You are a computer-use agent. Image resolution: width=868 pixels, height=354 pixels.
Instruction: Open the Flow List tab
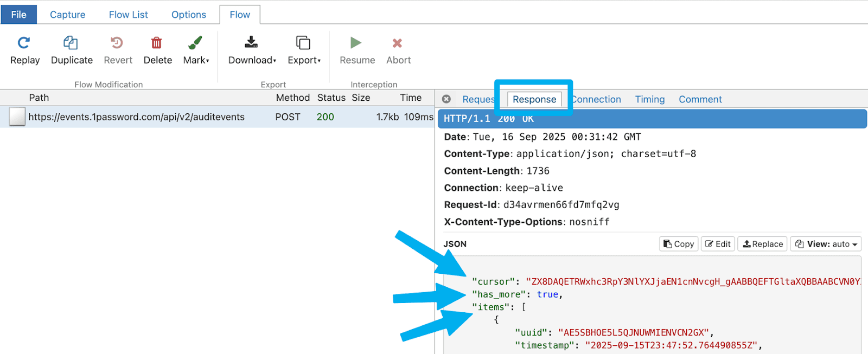(128, 15)
